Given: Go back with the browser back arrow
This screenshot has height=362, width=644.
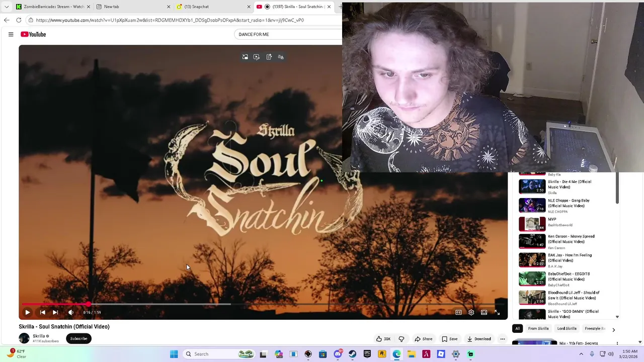Looking at the screenshot, I should (x=7, y=20).
